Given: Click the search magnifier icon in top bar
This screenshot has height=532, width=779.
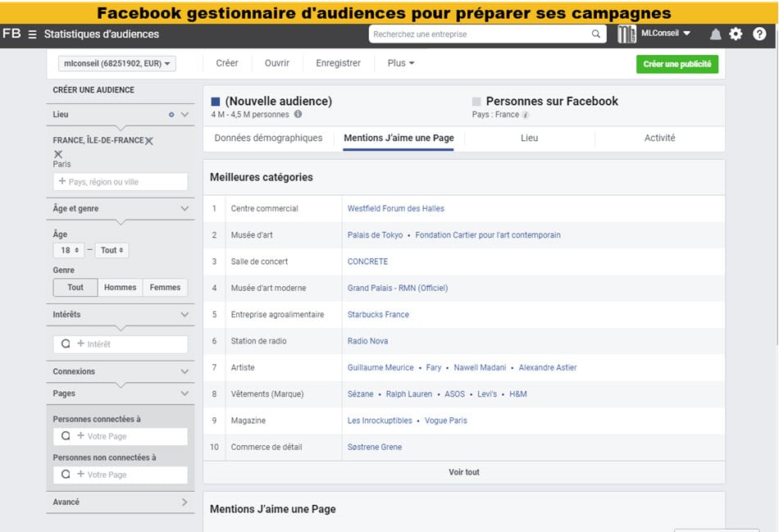Looking at the screenshot, I should [x=595, y=34].
